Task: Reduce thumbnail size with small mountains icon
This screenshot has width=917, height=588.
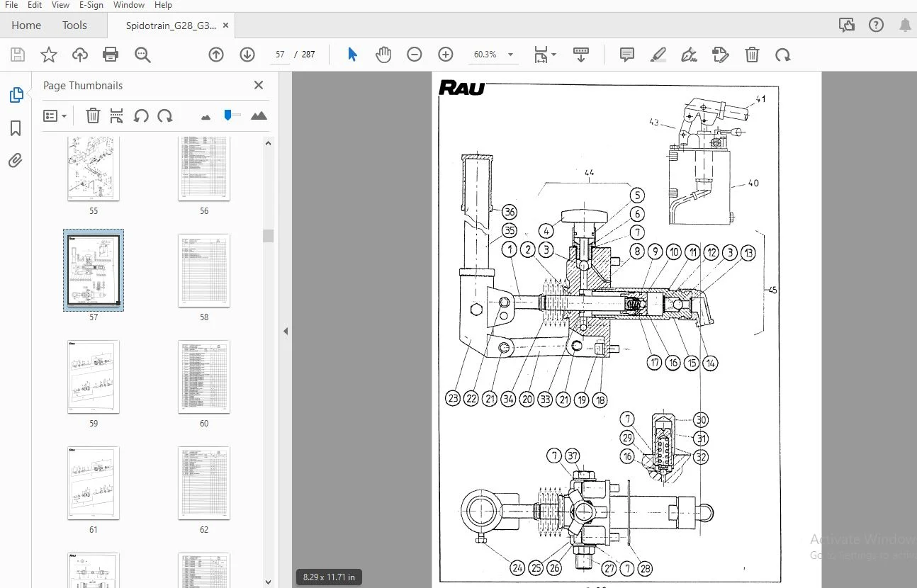Action: pyautogui.click(x=206, y=116)
